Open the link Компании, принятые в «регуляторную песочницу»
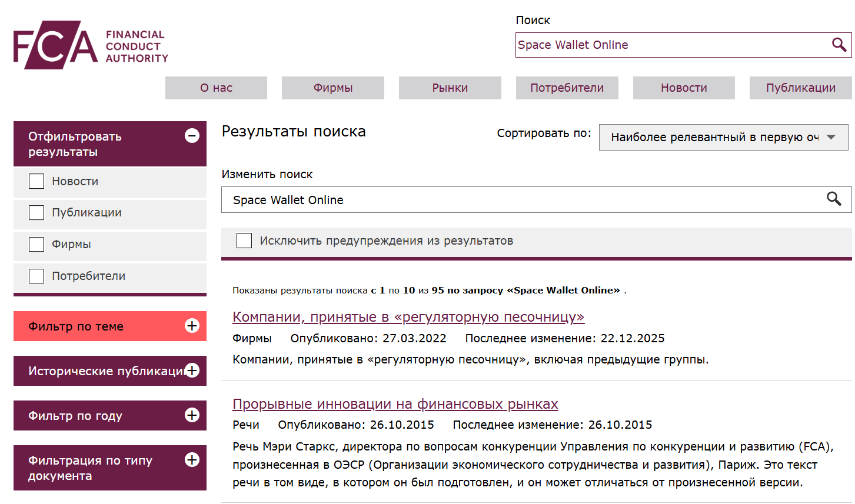Screen dimensions: 855x504 click(408, 316)
